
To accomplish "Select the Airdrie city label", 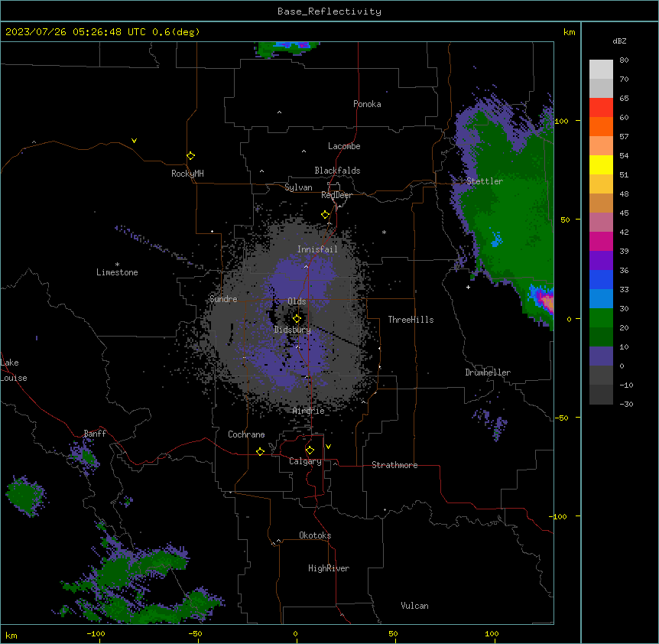I will click(309, 411).
